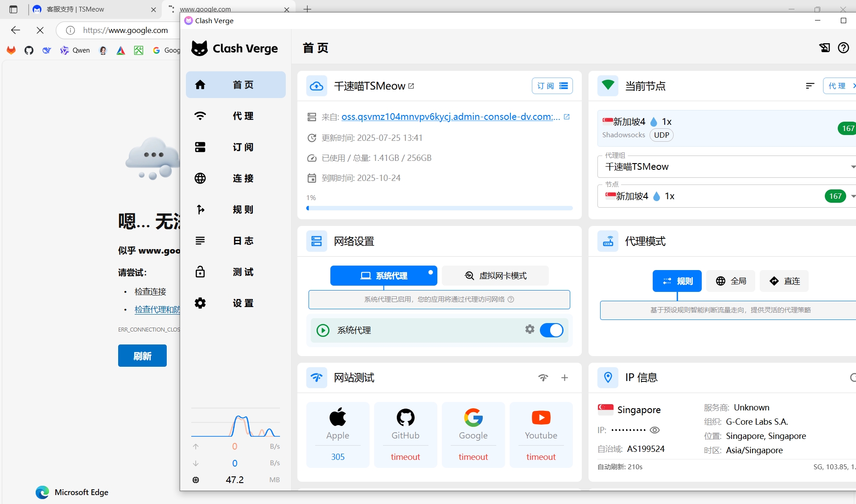856x504 pixels.
Task: Open the 测试 test page
Action: 235,272
